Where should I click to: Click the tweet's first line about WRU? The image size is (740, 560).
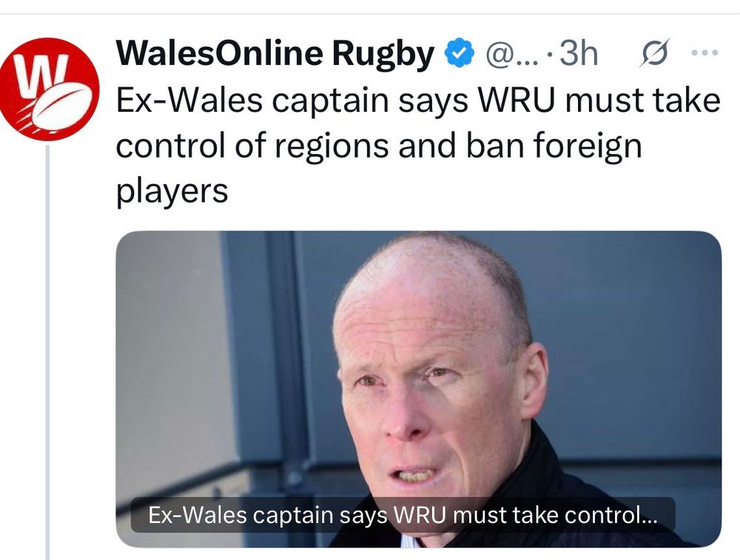418,101
